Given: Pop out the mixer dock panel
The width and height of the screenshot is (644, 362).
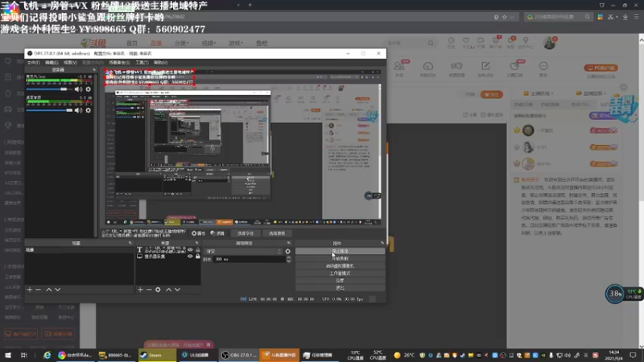Looking at the screenshot, I should [x=94, y=70].
